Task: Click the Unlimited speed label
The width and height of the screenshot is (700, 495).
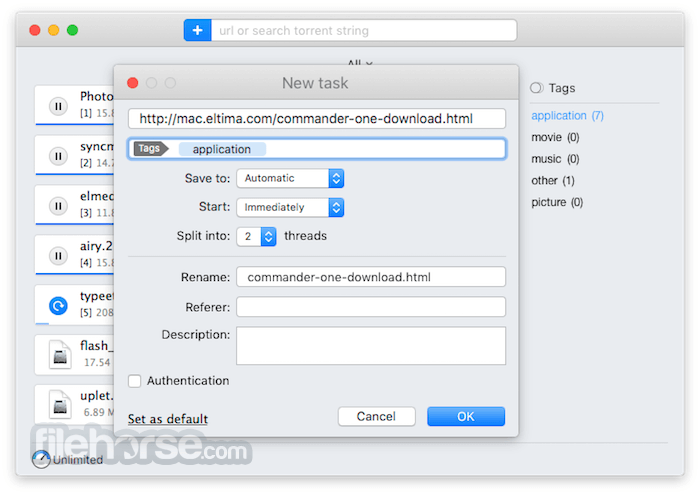Action: (78, 460)
